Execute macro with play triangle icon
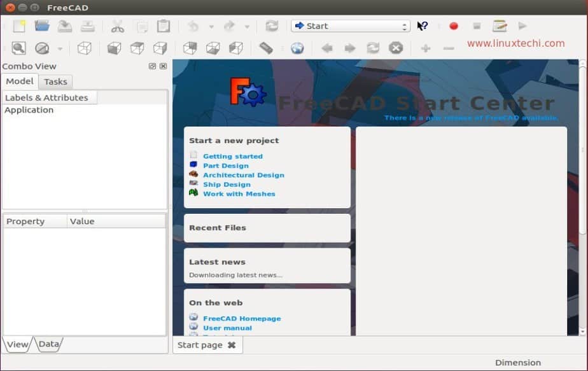The width and height of the screenshot is (588, 371). click(x=522, y=26)
